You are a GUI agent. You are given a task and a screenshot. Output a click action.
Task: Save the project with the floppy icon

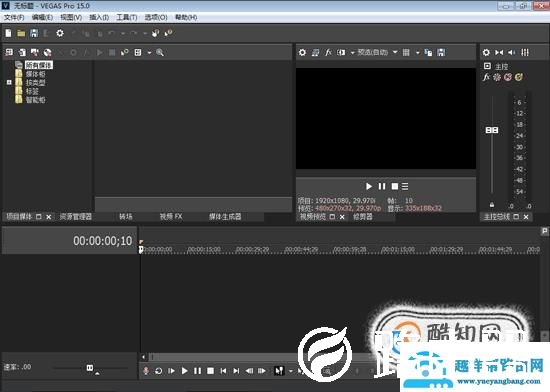pos(34,33)
